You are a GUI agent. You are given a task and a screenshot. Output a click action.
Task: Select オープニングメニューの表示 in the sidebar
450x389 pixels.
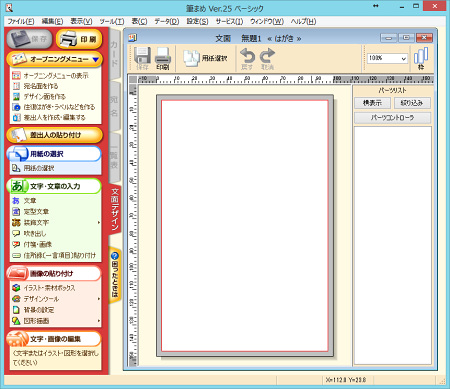(51, 76)
